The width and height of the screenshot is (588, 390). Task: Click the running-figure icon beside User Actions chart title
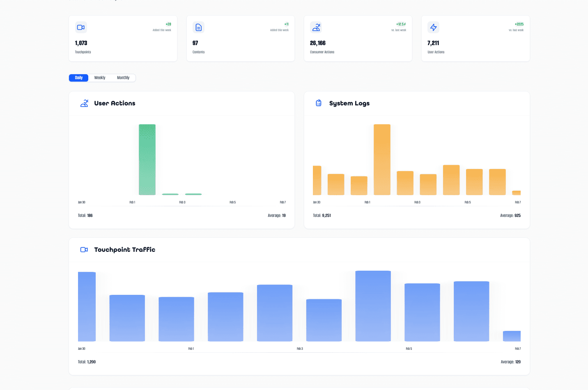coord(84,103)
